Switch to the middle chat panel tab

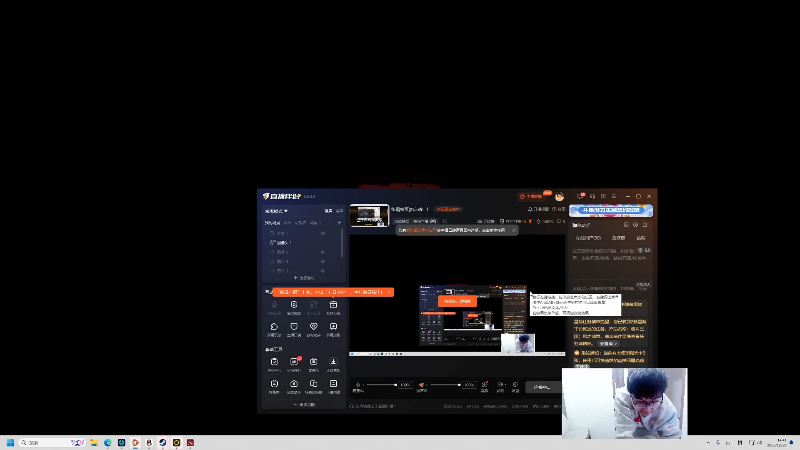coord(618,238)
